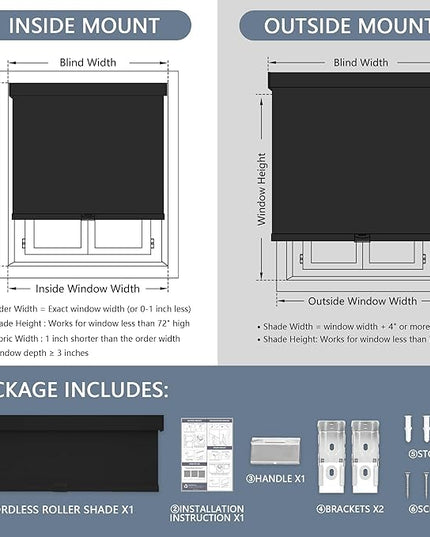Click the handle part icon
Image resolution: width=430 pixels, height=537 pixels.
pyautogui.click(x=275, y=451)
